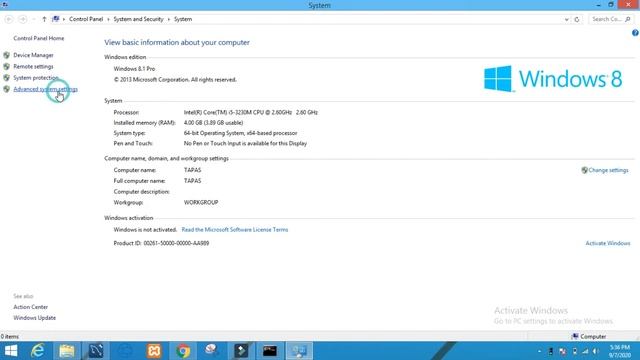Click the Forward navigation arrow

click(23, 19)
